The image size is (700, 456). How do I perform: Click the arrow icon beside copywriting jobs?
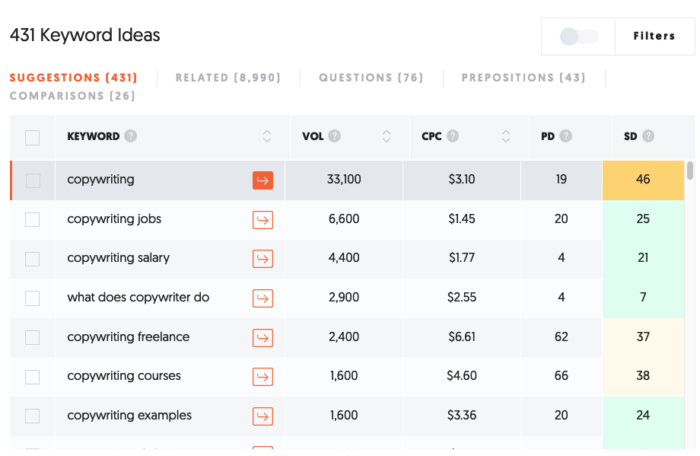[263, 219]
